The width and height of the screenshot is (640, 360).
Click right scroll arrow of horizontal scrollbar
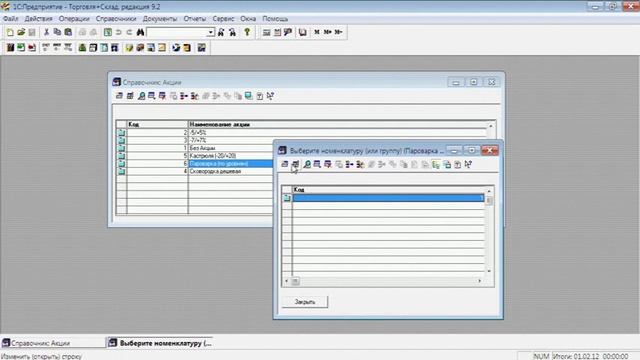pyautogui.click(x=480, y=281)
